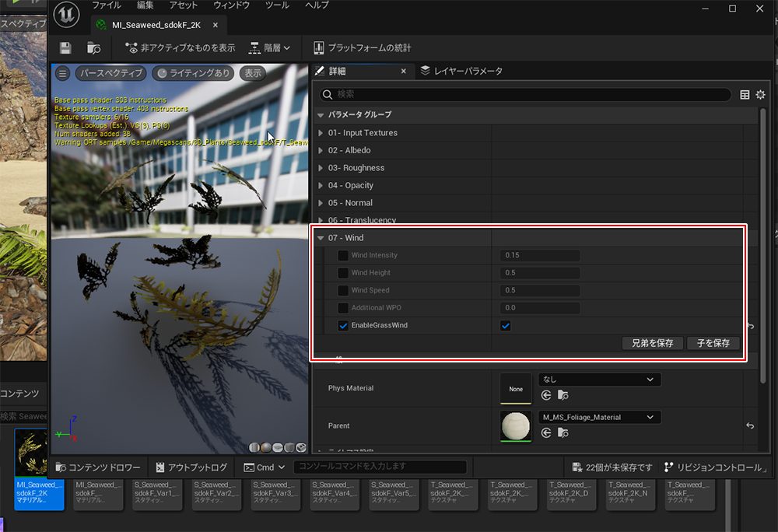Click the settings gear in details panel
Image resolution: width=778 pixels, height=532 pixels.
[x=760, y=94]
